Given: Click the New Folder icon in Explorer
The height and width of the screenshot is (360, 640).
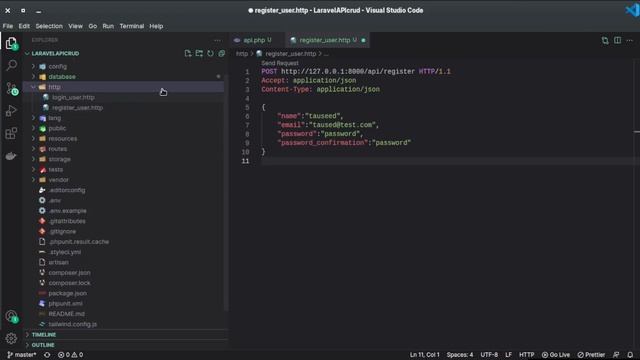Looking at the screenshot, I should pyautogui.click(x=199, y=53).
